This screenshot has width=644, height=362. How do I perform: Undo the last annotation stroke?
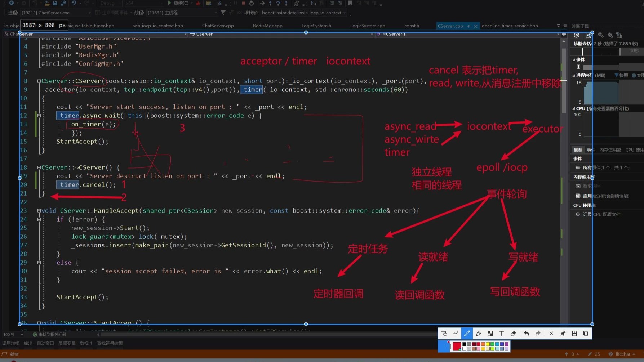coord(527,334)
